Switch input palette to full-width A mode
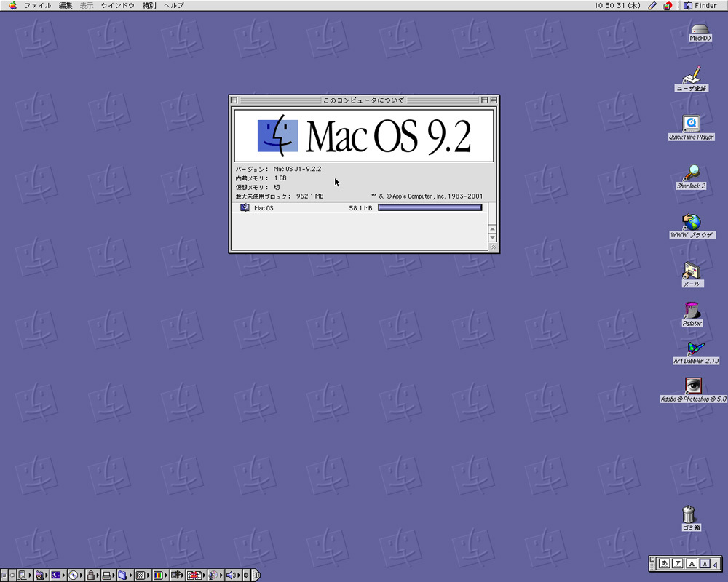This screenshot has height=582, width=728. pos(692,563)
